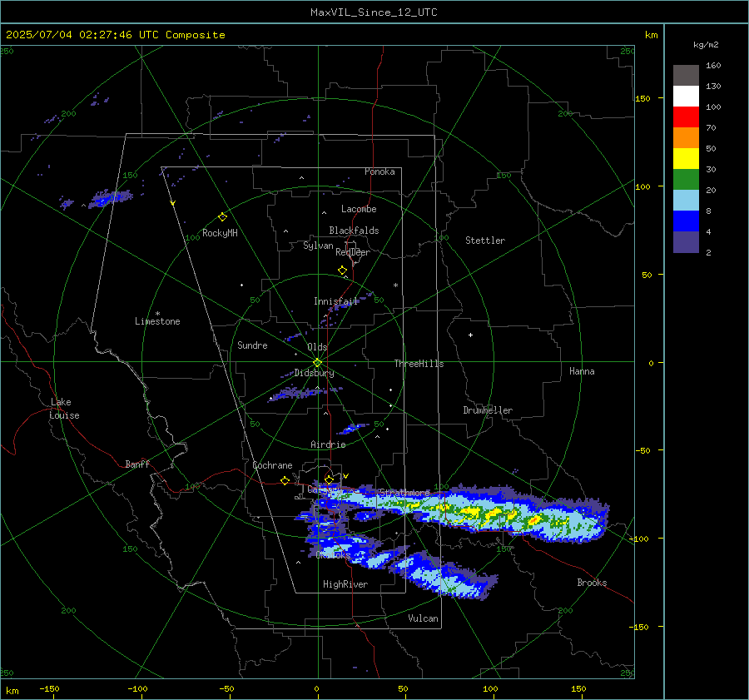Click the RockyMH label

220,233
